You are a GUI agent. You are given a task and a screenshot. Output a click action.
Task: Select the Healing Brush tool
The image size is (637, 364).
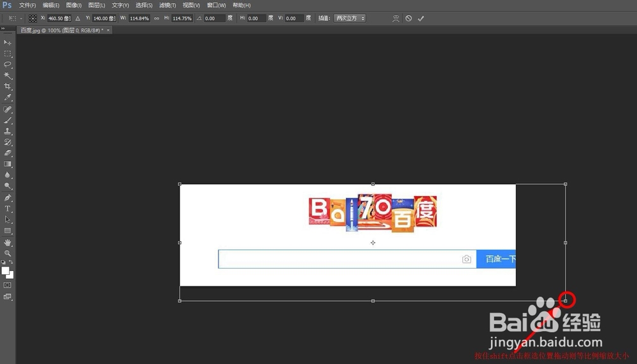coord(7,109)
